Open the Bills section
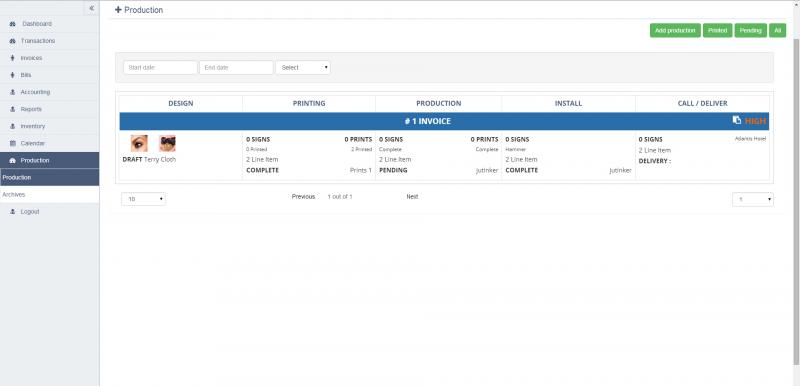The width and height of the screenshot is (800, 386). pos(49,75)
